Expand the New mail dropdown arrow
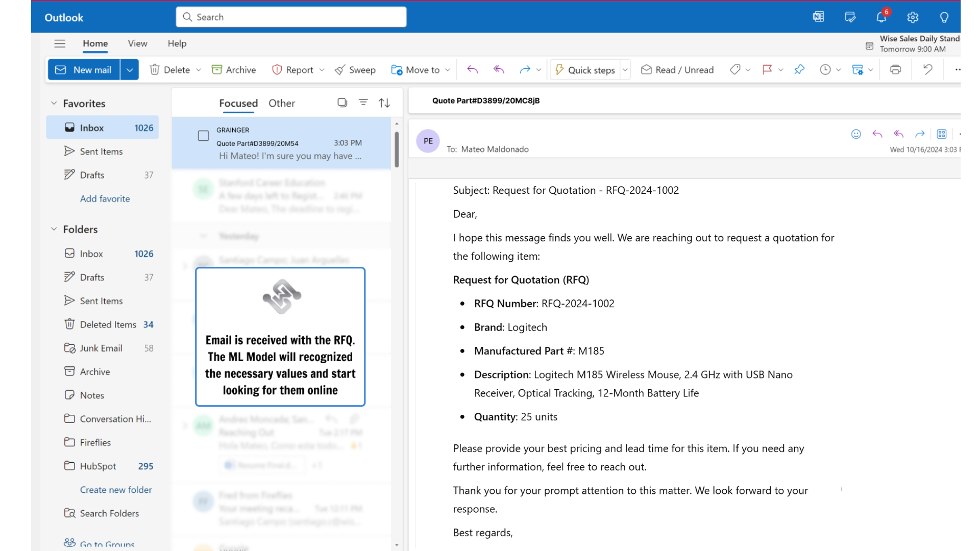The width and height of the screenshot is (980, 551). (130, 70)
